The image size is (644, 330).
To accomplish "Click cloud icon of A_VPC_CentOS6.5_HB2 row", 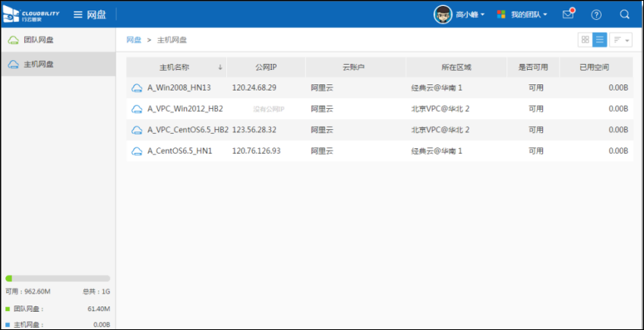I will tap(137, 130).
